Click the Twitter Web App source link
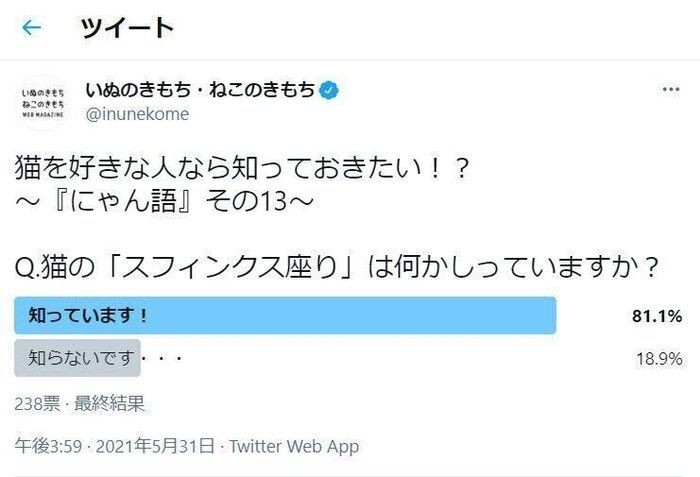Screen dimensions: 700x477 pos(294,446)
